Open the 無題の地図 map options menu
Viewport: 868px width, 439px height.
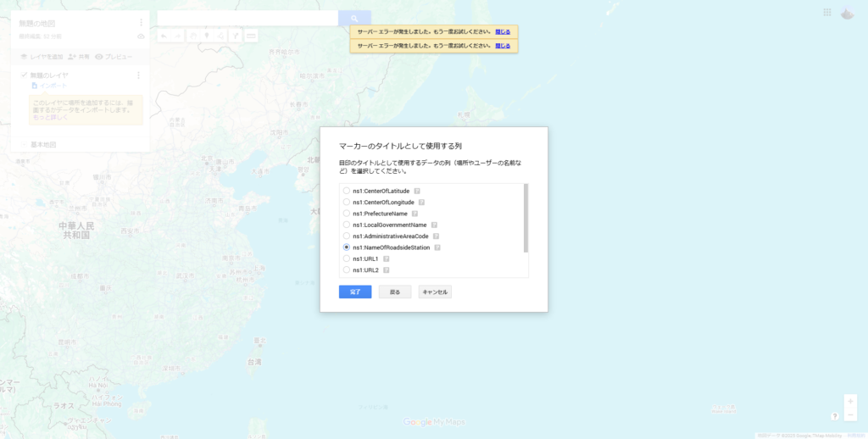pyautogui.click(x=141, y=22)
